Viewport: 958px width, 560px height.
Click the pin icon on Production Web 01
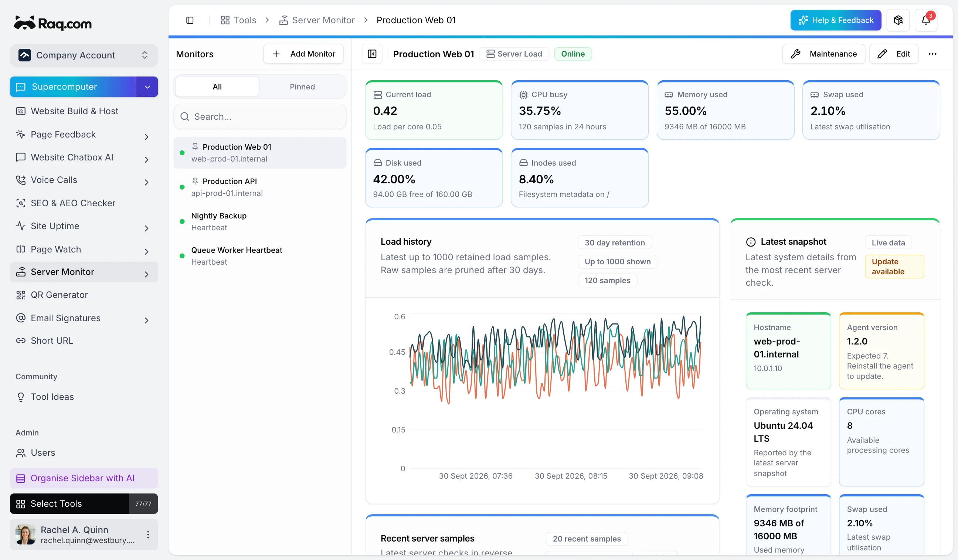tap(195, 147)
